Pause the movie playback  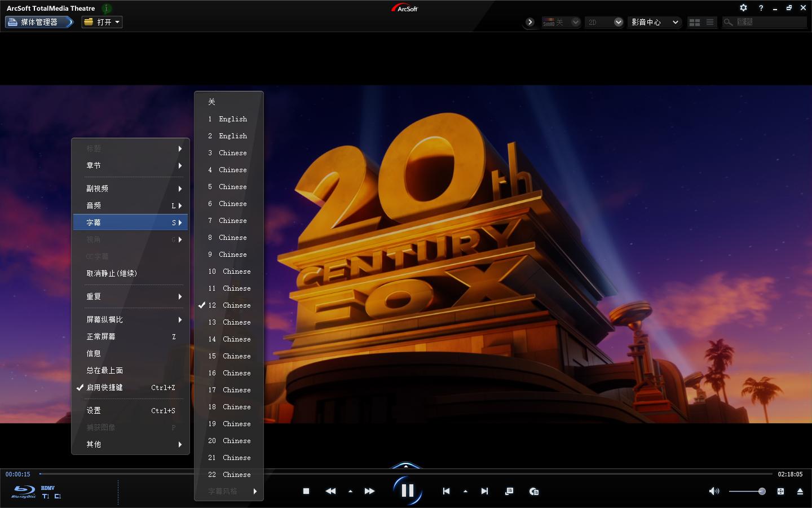tap(407, 491)
